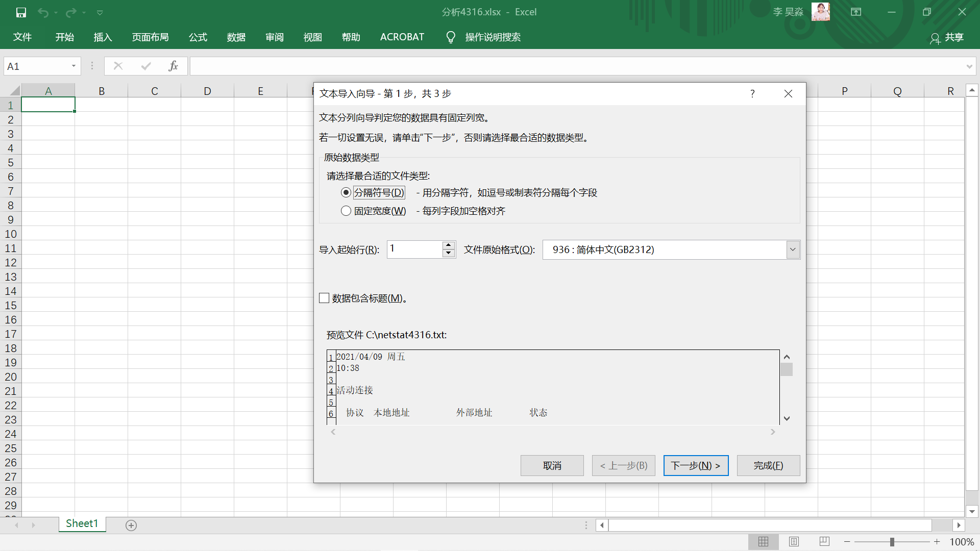Switch to Page Layout view icon
Screen dimensions: 980x551
coord(794,542)
